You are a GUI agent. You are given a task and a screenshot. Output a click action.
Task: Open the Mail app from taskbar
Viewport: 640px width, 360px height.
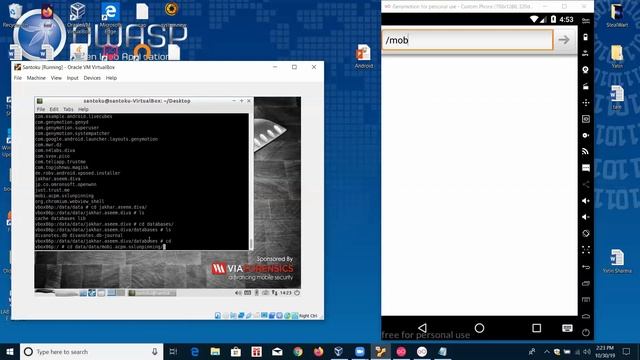point(277,351)
